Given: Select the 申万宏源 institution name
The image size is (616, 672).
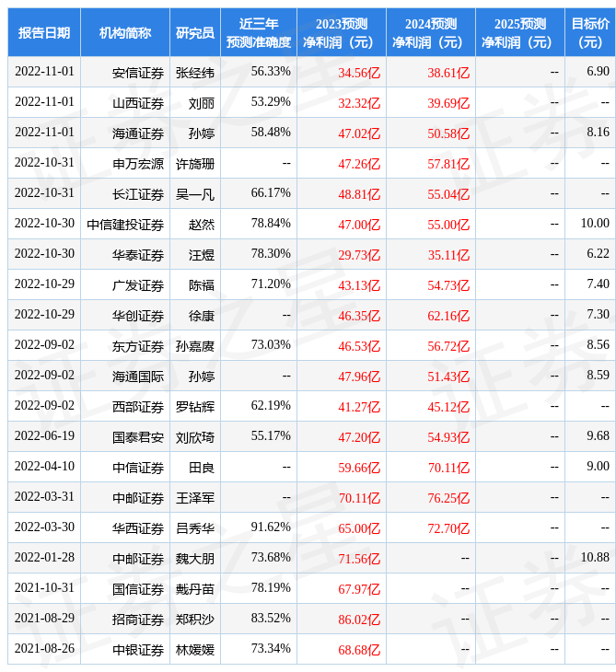Looking at the screenshot, I should (138, 164).
